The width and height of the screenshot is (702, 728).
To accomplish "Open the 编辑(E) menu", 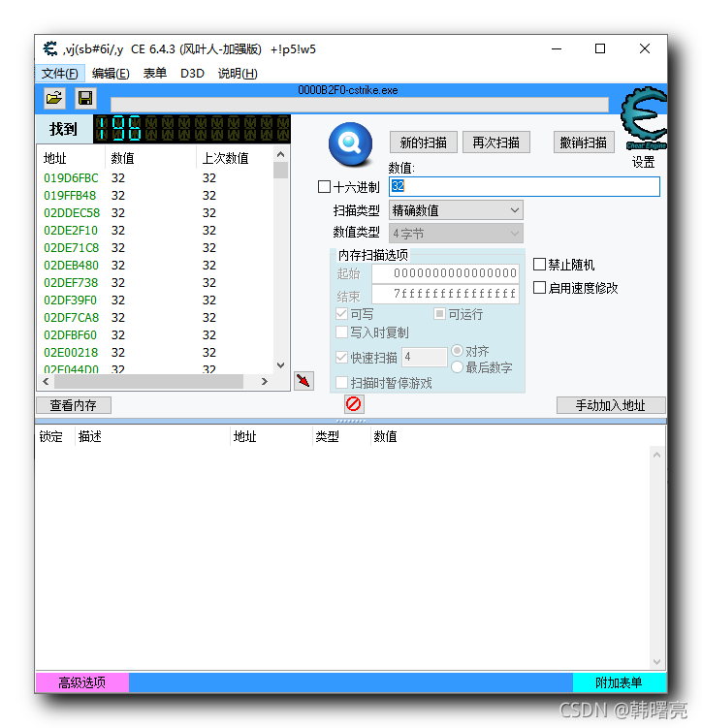I will tap(111, 74).
